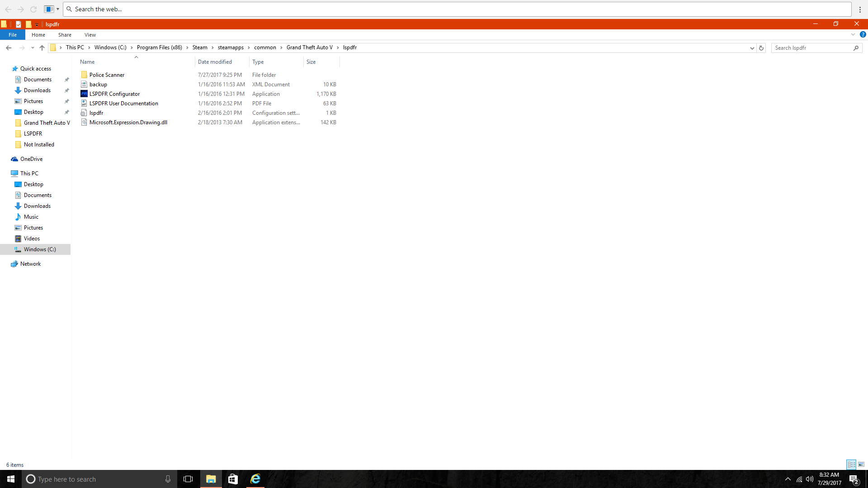868x488 pixels.
Task: Navigate to steamapps in the breadcrumb
Action: pyautogui.click(x=231, y=47)
